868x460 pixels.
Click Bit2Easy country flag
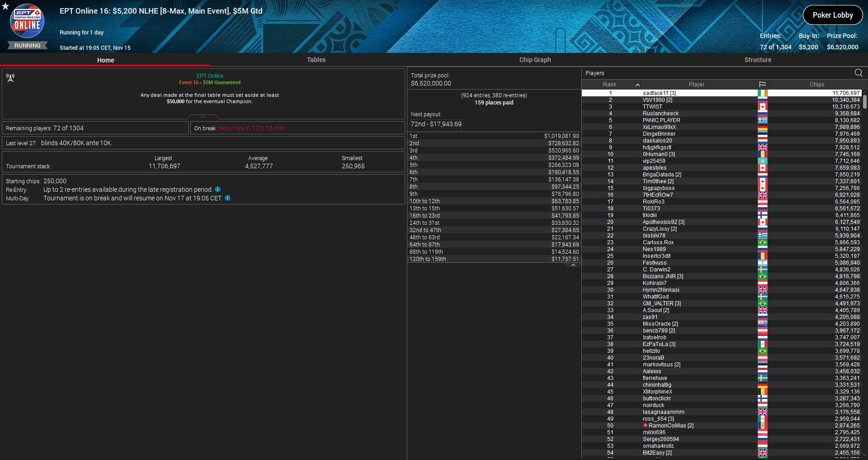(x=763, y=453)
